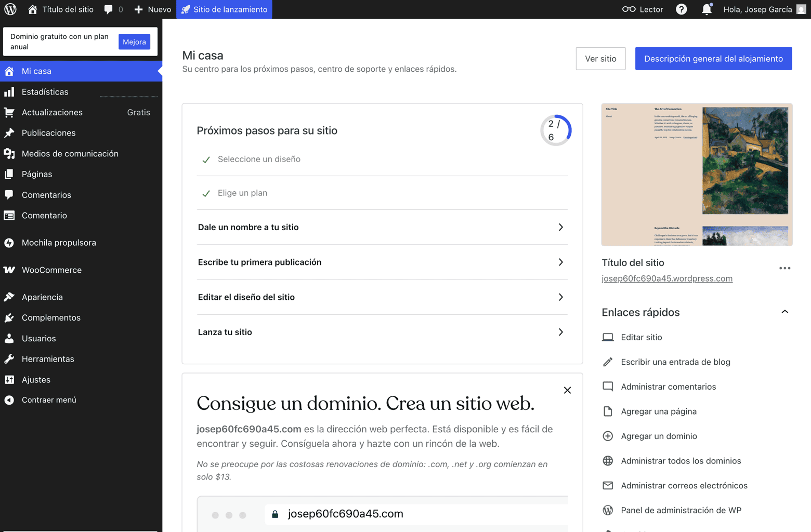The image size is (811, 532).
Task: Click Panel de administración de WP link
Action: pos(681,510)
